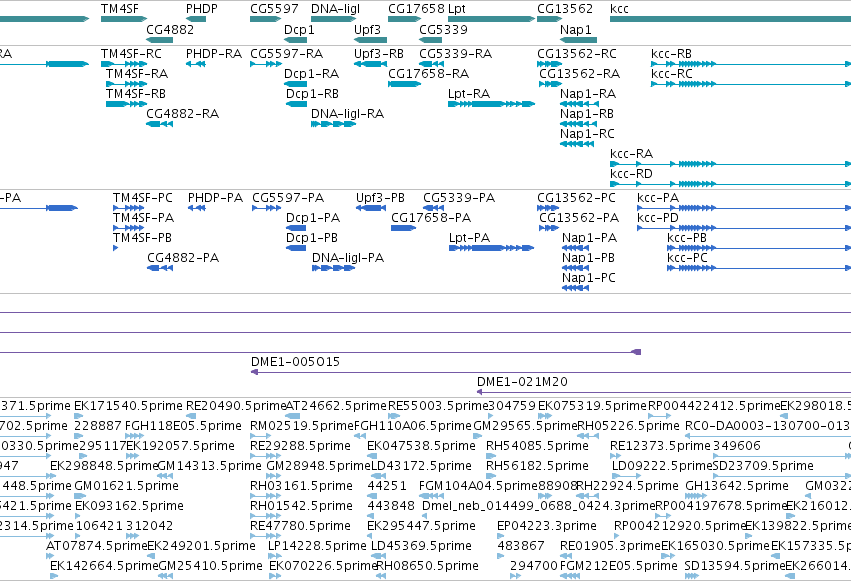Click the kcc gene label
This screenshot has width=851, height=581.
pos(619,9)
